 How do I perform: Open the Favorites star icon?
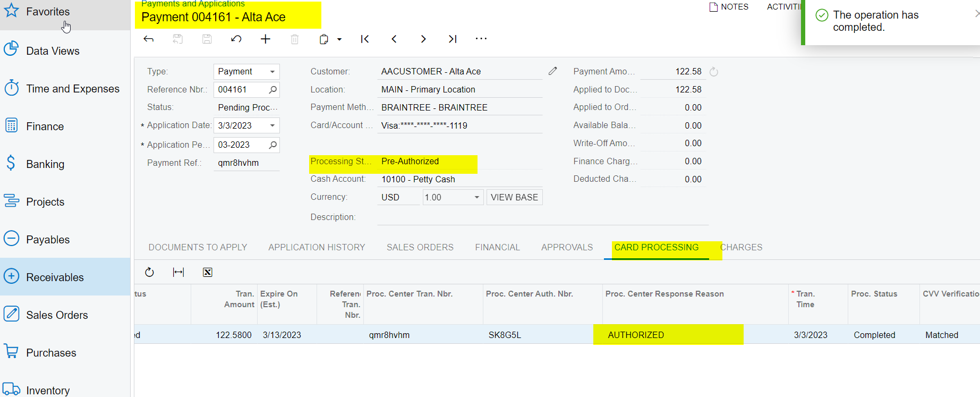click(11, 10)
